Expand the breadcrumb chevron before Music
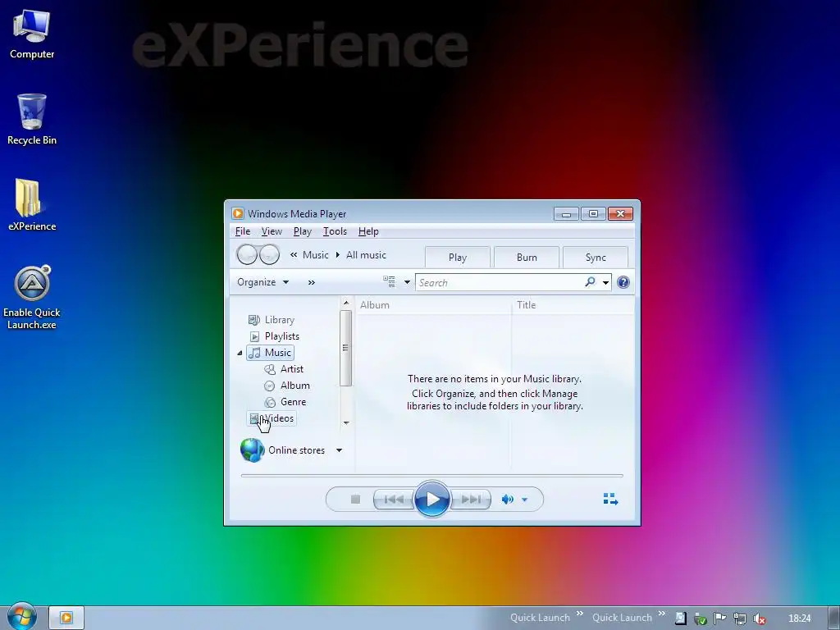840x630 pixels. point(294,255)
